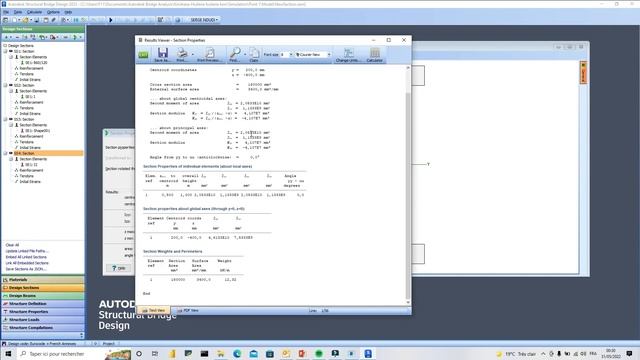The height and width of the screenshot is (360, 640).
Task: Open the Design Sections navigation panel
Action: [42, 288]
